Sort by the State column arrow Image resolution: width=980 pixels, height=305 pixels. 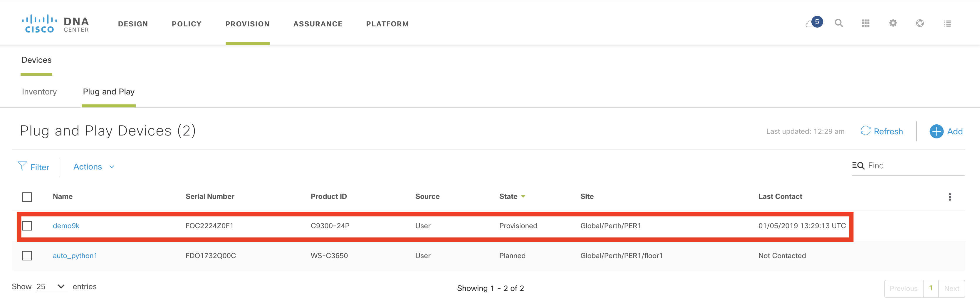point(523,197)
